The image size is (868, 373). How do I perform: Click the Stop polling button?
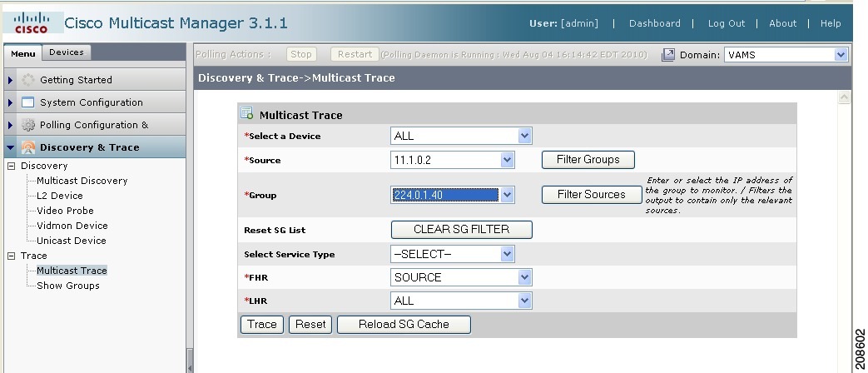301,54
